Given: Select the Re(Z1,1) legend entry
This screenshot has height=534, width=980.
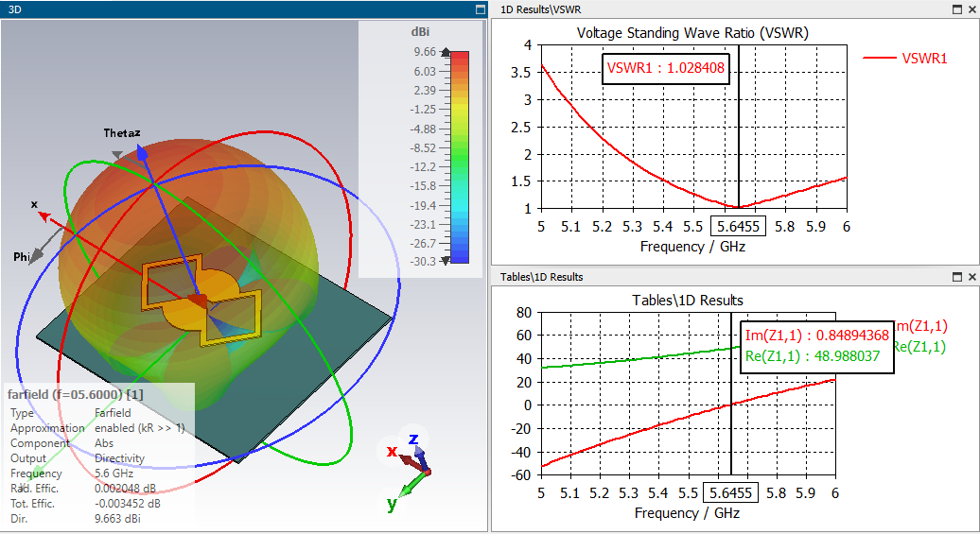Looking at the screenshot, I should 919,347.
